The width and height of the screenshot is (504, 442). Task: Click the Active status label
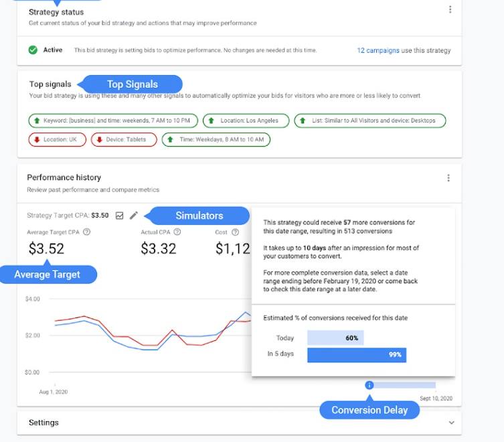pyautogui.click(x=53, y=50)
